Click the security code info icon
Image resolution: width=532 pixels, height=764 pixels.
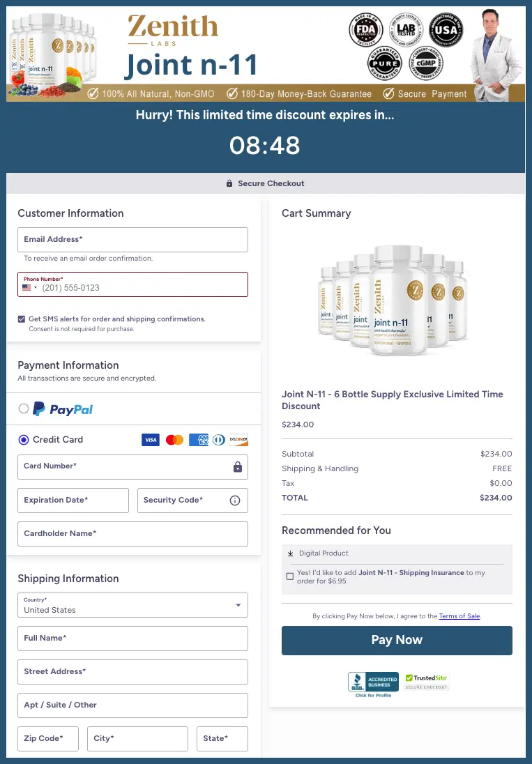(235, 501)
